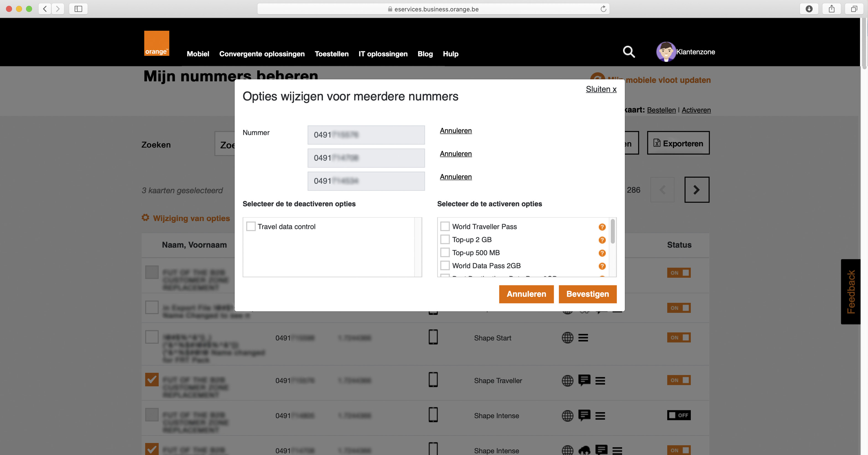This screenshot has width=868, height=455.
Task: Click the list icon on Shape Start row
Action: (x=584, y=338)
